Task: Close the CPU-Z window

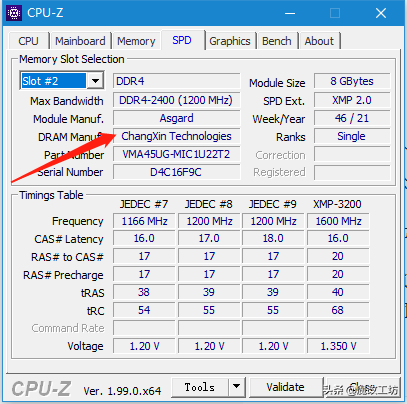Action: [381, 13]
